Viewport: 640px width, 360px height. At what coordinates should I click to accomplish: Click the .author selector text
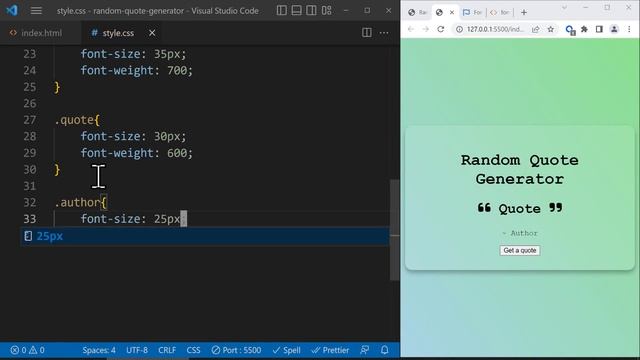pyautogui.click(x=77, y=202)
